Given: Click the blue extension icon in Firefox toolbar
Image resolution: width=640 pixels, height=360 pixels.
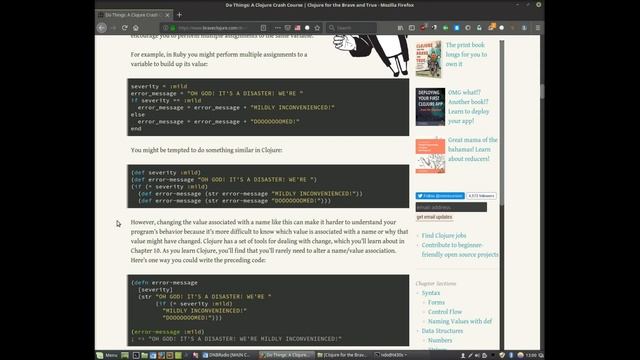Looking at the screenshot, I should coord(457,28).
